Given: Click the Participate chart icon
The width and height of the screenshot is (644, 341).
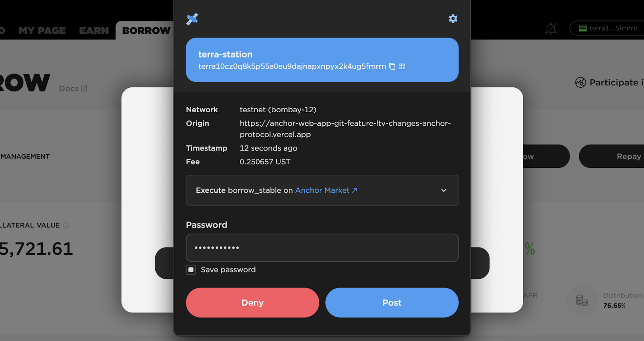Looking at the screenshot, I should (x=580, y=83).
